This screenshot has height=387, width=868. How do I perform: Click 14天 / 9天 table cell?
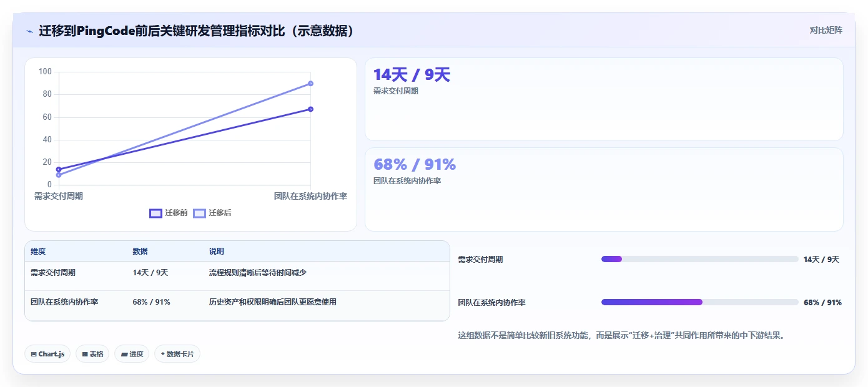point(150,273)
